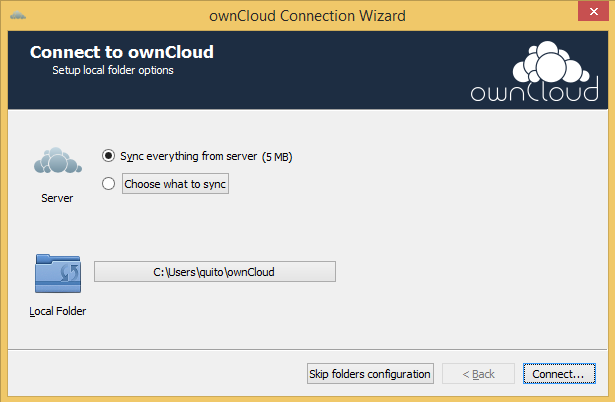This screenshot has width=615, height=402.
Task: Select Sync everything from server radio button
Action: tap(108, 156)
